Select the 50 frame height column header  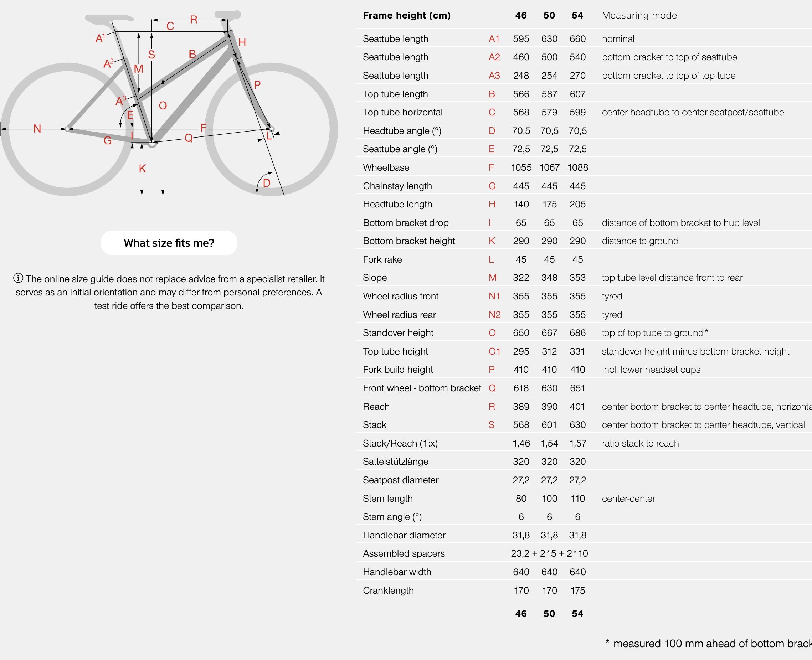coord(549,15)
